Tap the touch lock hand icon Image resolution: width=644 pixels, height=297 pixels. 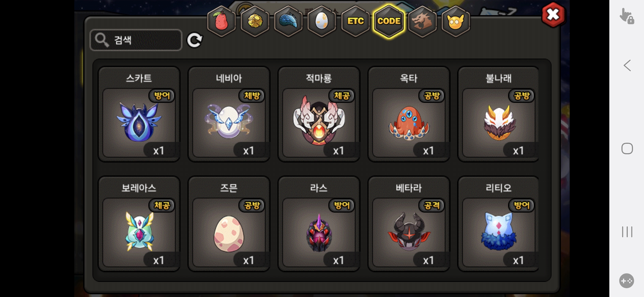tap(627, 16)
